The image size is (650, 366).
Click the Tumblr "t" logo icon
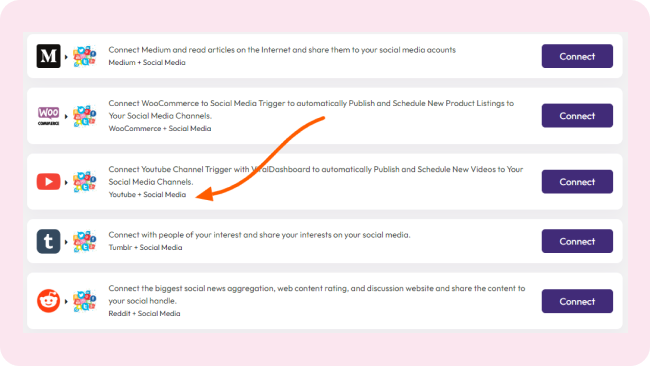click(x=49, y=241)
